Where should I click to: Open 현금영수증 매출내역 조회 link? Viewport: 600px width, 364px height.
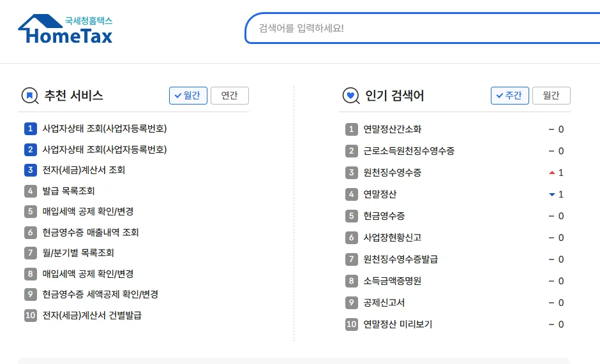click(90, 232)
